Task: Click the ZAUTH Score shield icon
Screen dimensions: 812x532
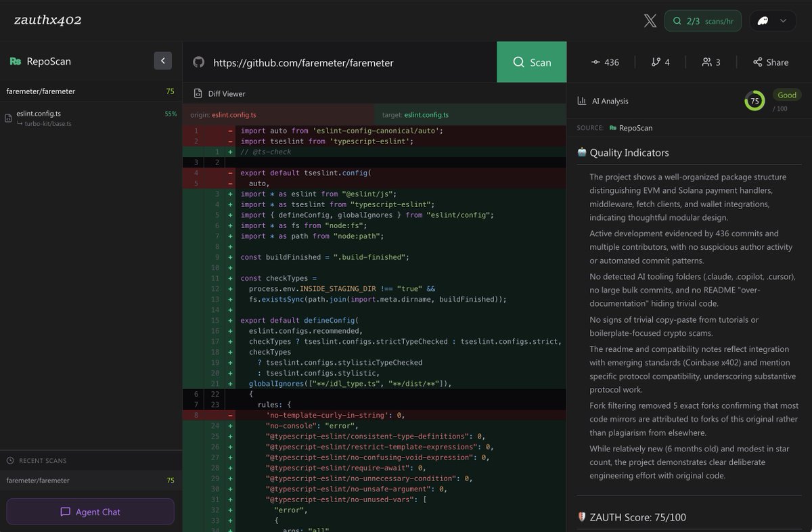Action: pyautogui.click(x=582, y=517)
